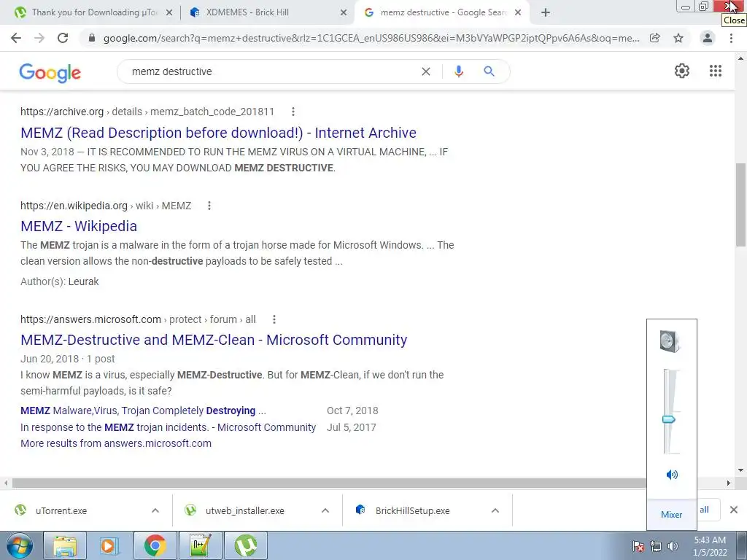Open Chrome profile avatar menu
The width and height of the screenshot is (747, 560).
tap(708, 38)
